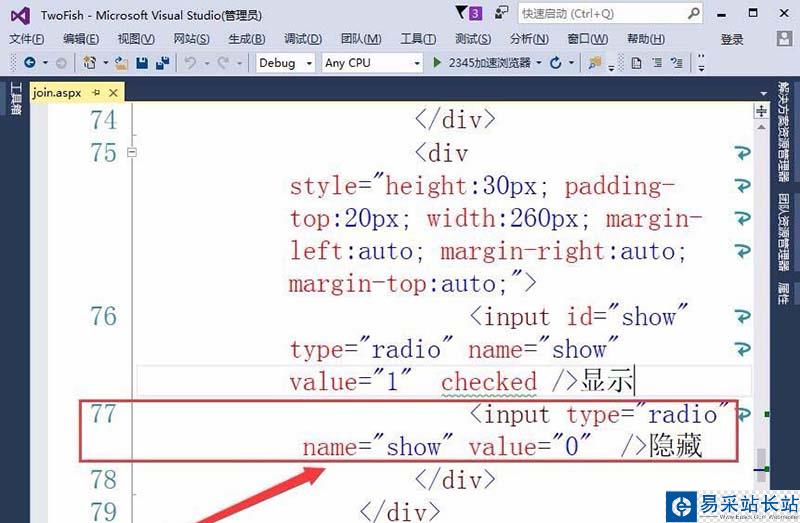Start debugging with 2345加速浏览器 button
Image resolution: width=800 pixels, height=523 pixels.
[x=481, y=63]
